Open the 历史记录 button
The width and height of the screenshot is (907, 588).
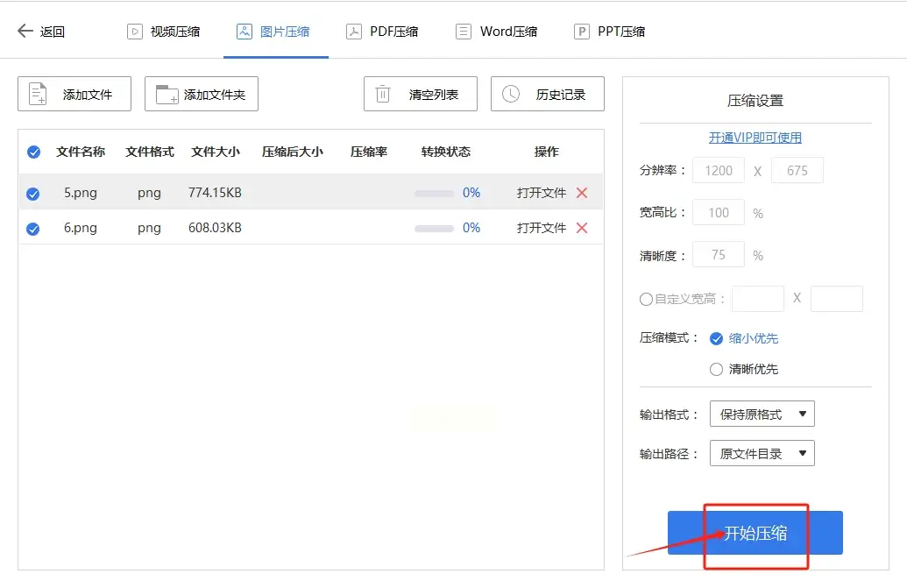(548, 94)
